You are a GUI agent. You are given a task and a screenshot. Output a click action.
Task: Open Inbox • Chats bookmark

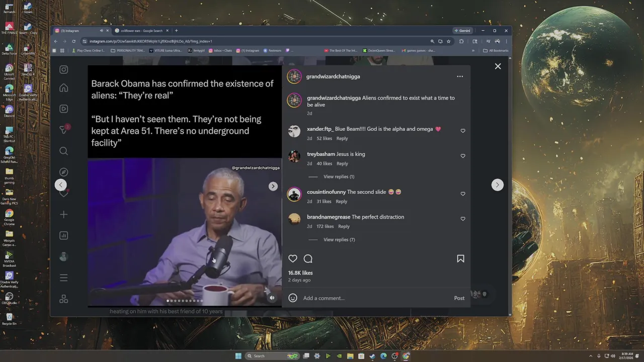tap(220, 50)
